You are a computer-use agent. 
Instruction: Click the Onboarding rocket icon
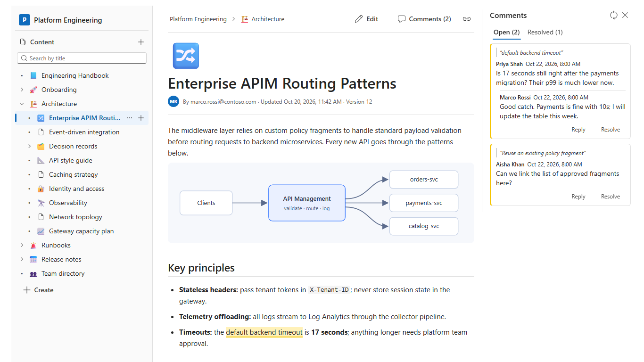[x=33, y=90]
